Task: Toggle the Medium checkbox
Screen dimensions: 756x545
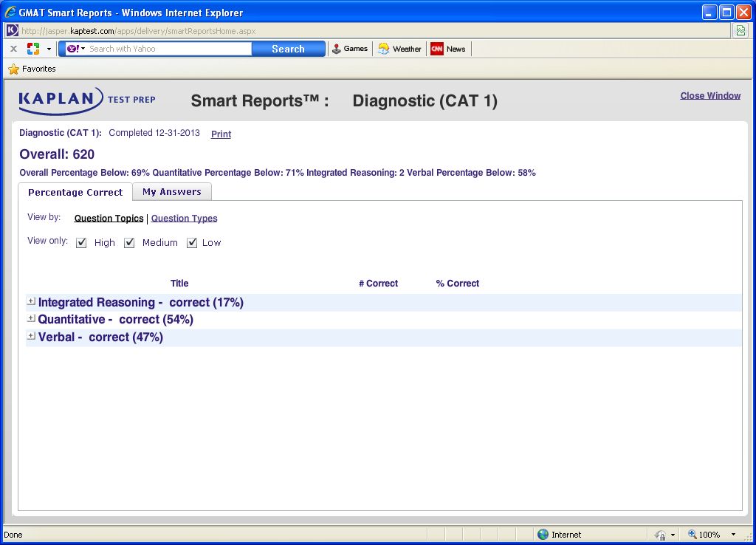Action: [x=129, y=243]
